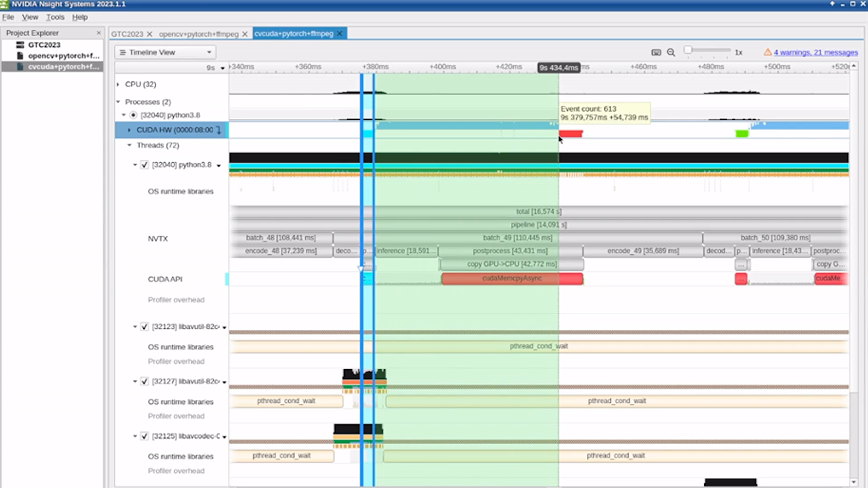This screenshot has width=868, height=488.
Task: Click the copy GPU->CPU [42,772 ms] range
Action: click(x=512, y=264)
